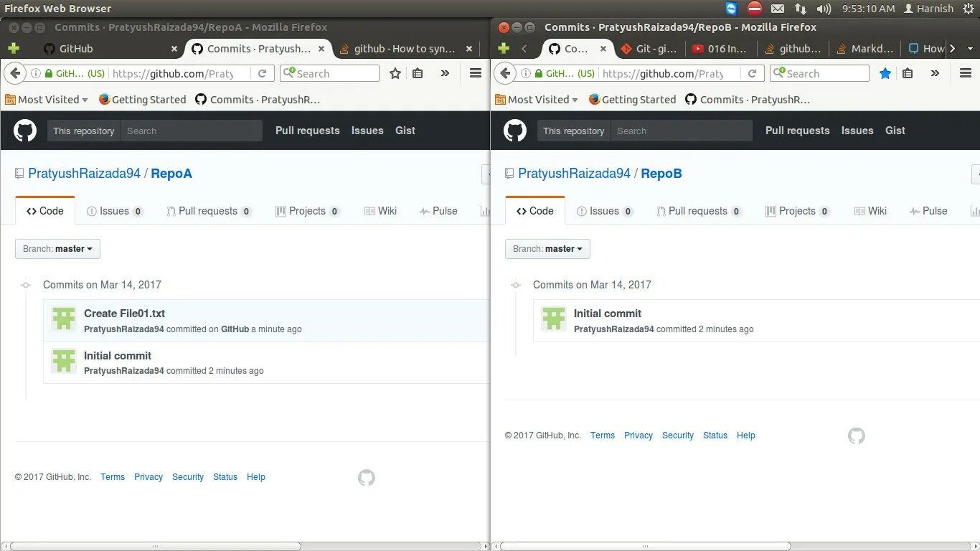This screenshot has height=551, width=980.
Task: Expand toolbar overflow chevron in RepoA window
Action: (445, 73)
